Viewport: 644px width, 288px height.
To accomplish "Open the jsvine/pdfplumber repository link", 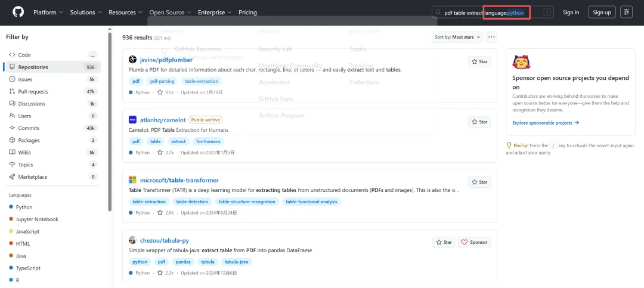I will tap(166, 60).
